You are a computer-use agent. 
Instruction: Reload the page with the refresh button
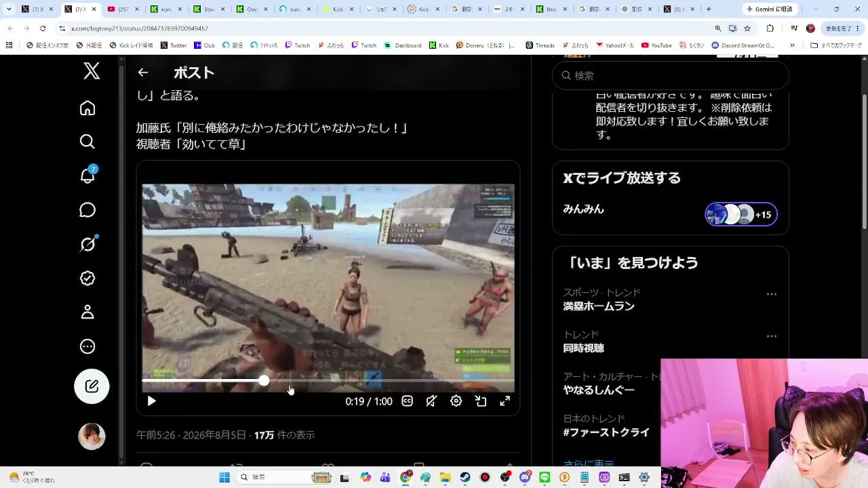[43, 28]
